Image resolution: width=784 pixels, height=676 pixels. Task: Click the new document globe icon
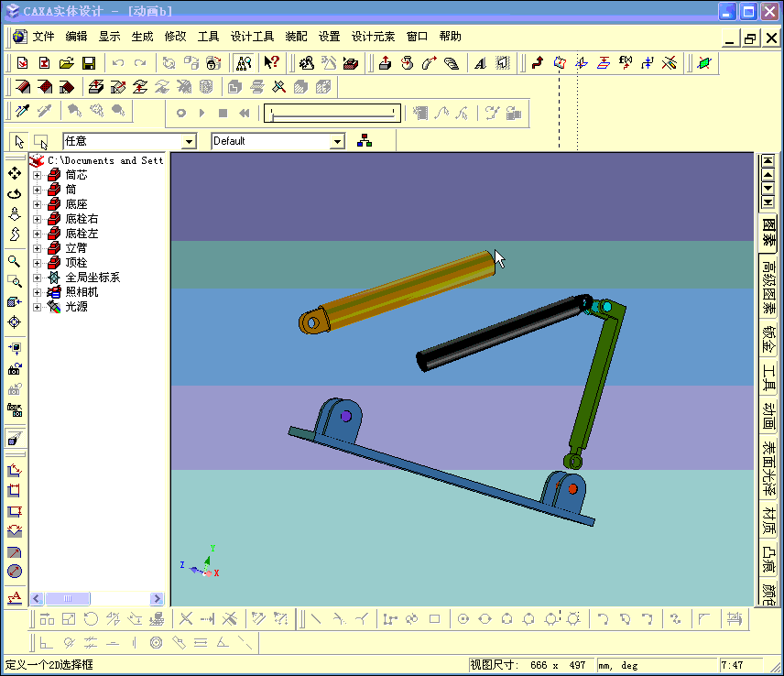click(x=20, y=37)
